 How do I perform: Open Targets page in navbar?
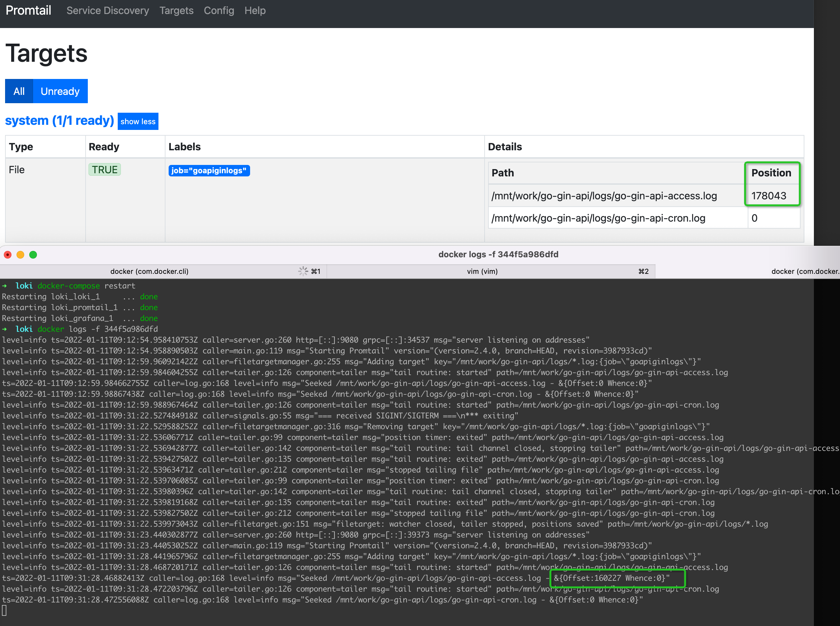pyautogui.click(x=176, y=11)
